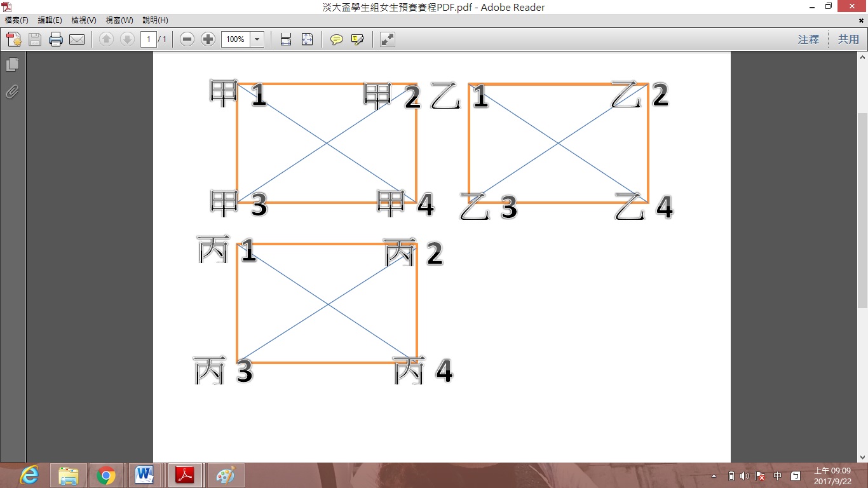Open the 共用 share pane
Viewport: 868px width, 488px height.
848,39
